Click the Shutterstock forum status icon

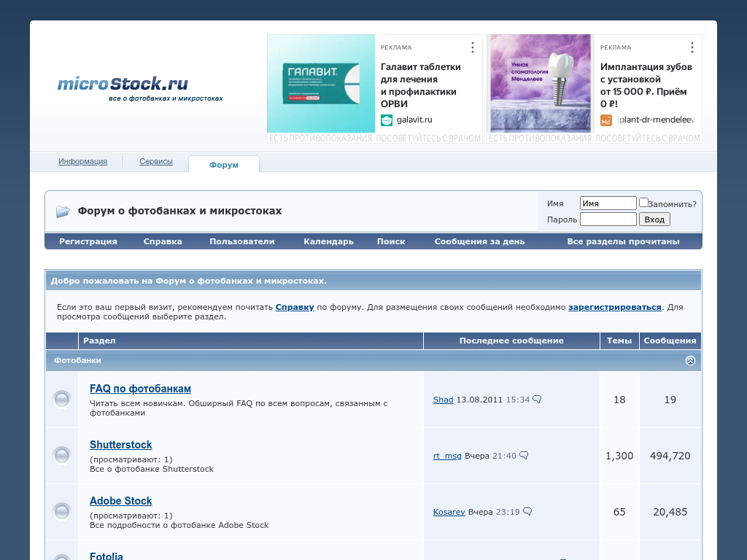tap(62, 456)
